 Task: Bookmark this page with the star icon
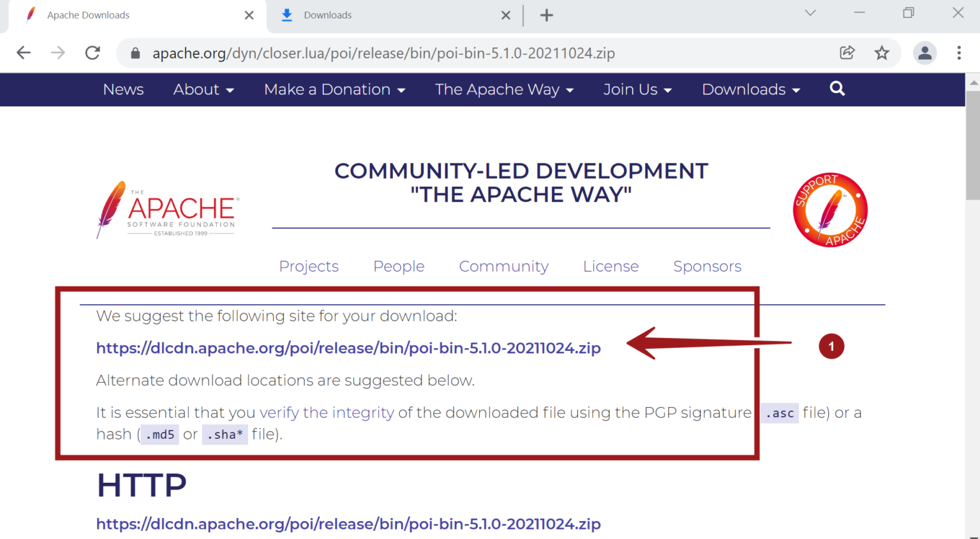tap(882, 53)
